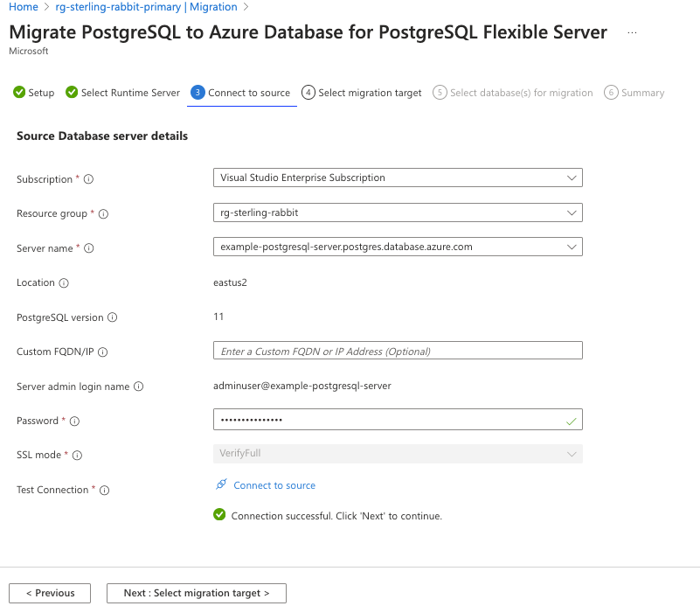Viewport: 700px width, 606px height.
Task: Click the PostgreSQL version info icon
Action: (x=112, y=317)
